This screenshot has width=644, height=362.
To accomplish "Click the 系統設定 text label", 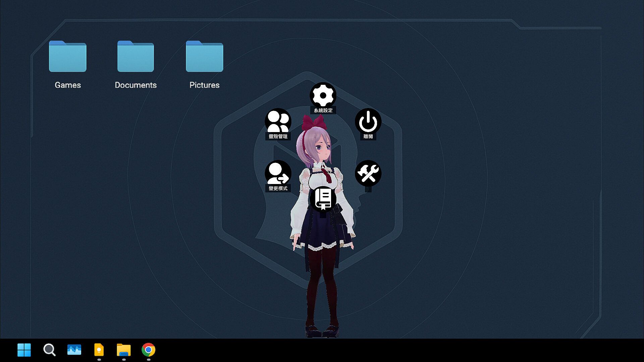I will (323, 110).
